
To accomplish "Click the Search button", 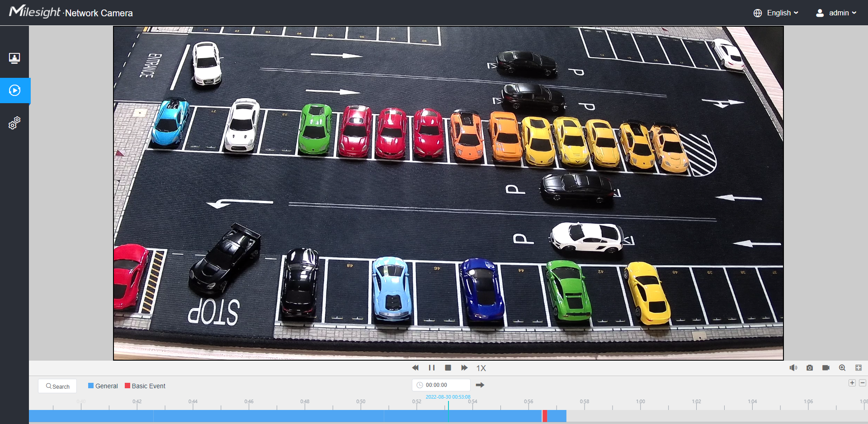I will [57, 386].
